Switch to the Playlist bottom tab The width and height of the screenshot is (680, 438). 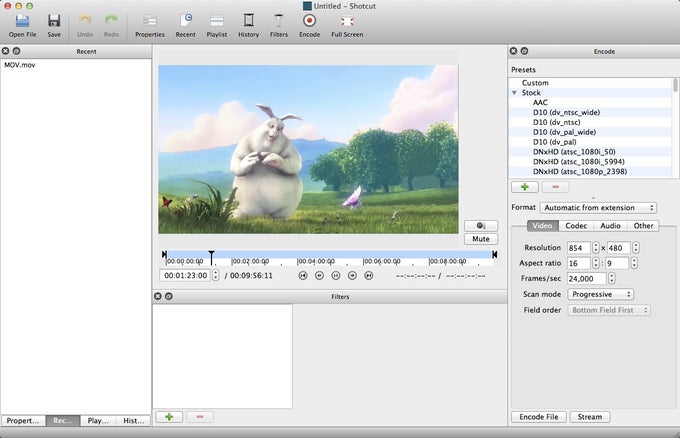[98, 421]
